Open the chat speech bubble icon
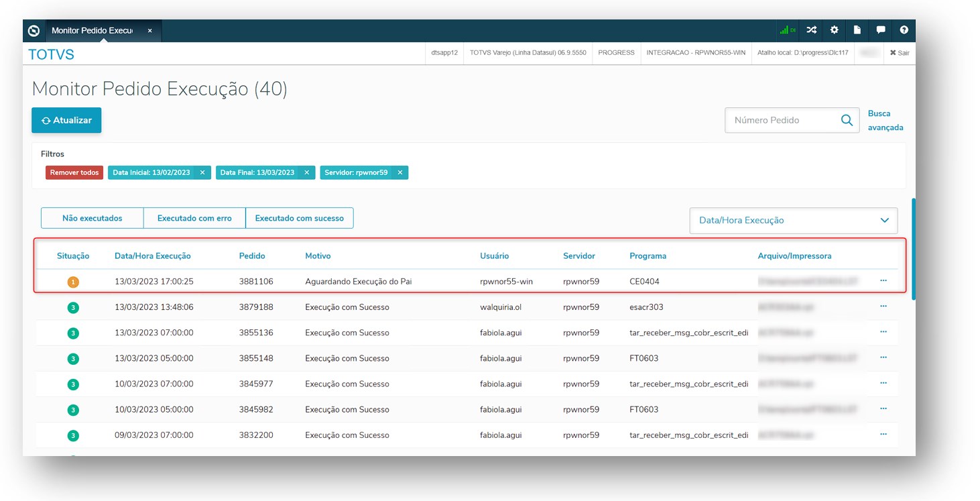Image resolution: width=980 pixels, height=501 pixels. pyautogui.click(x=881, y=30)
